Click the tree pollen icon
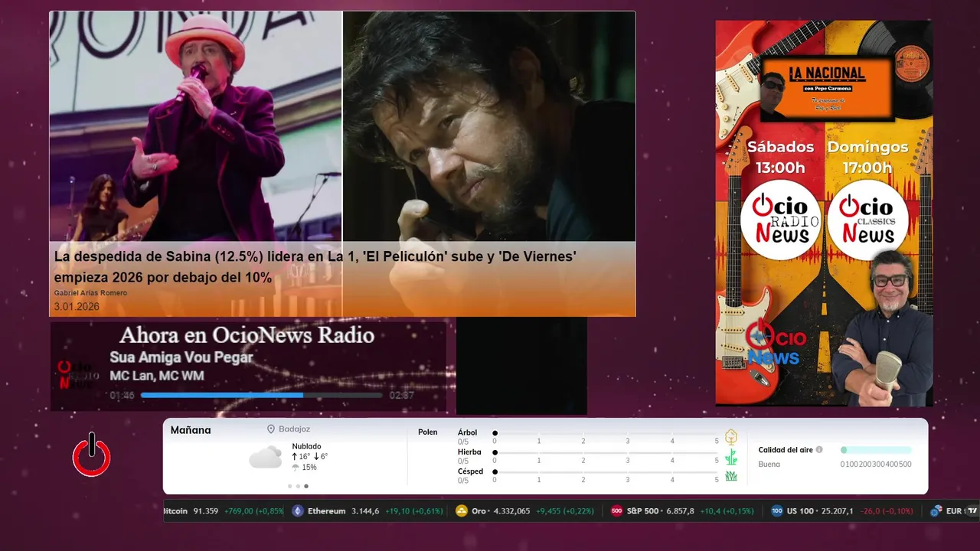 click(x=731, y=437)
